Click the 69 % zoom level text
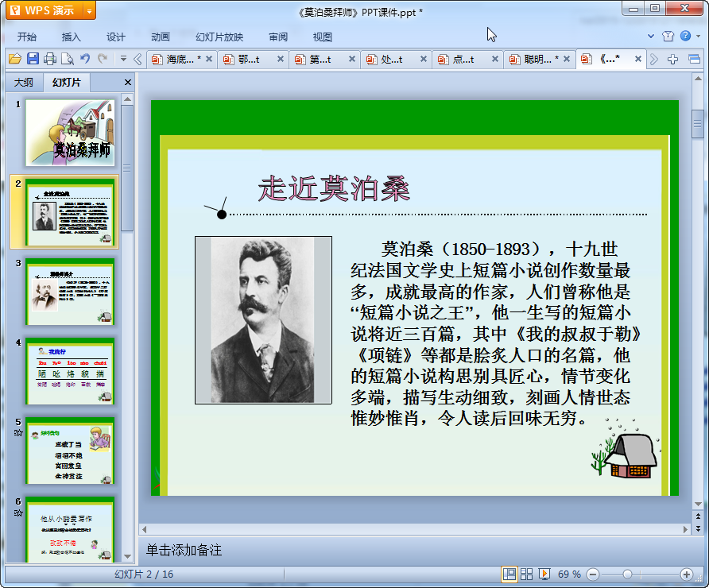 click(568, 574)
